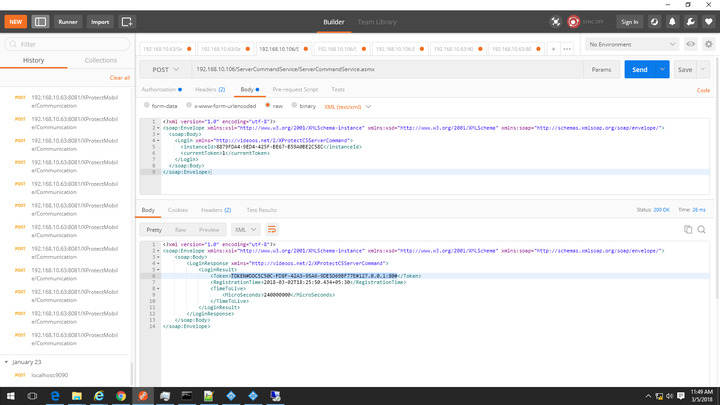The width and height of the screenshot is (720, 405).
Task: Open the environment settings gear icon
Action: coord(708,44)
